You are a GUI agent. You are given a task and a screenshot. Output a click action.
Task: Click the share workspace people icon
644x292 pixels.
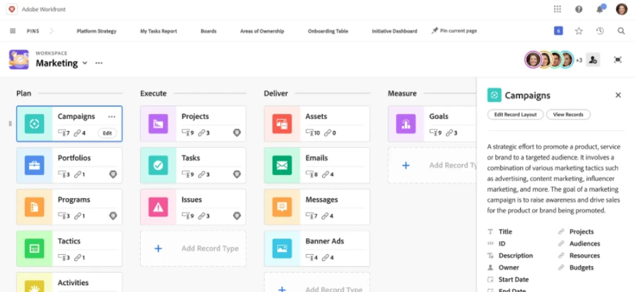point(592,60)
